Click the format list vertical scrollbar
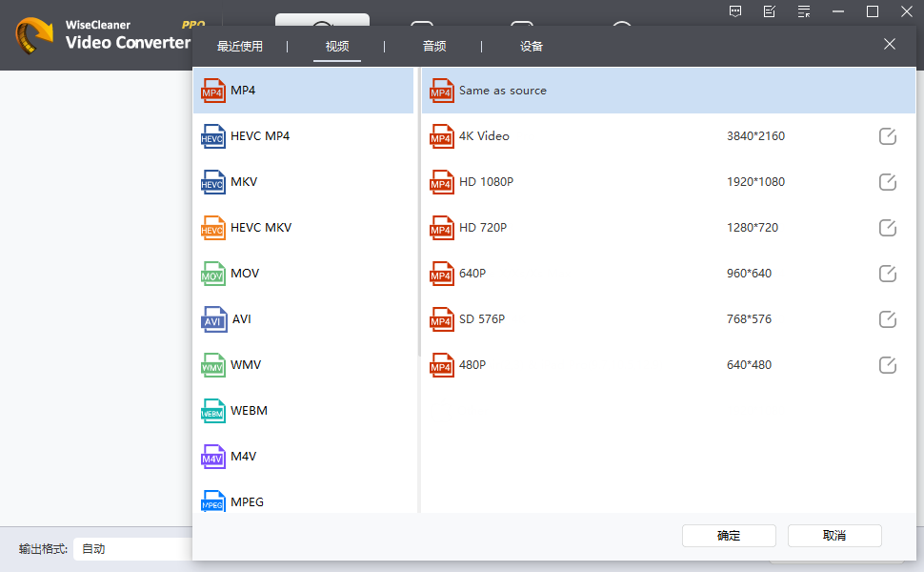Viewport: 924px width, 572px height. click(419, 213)
